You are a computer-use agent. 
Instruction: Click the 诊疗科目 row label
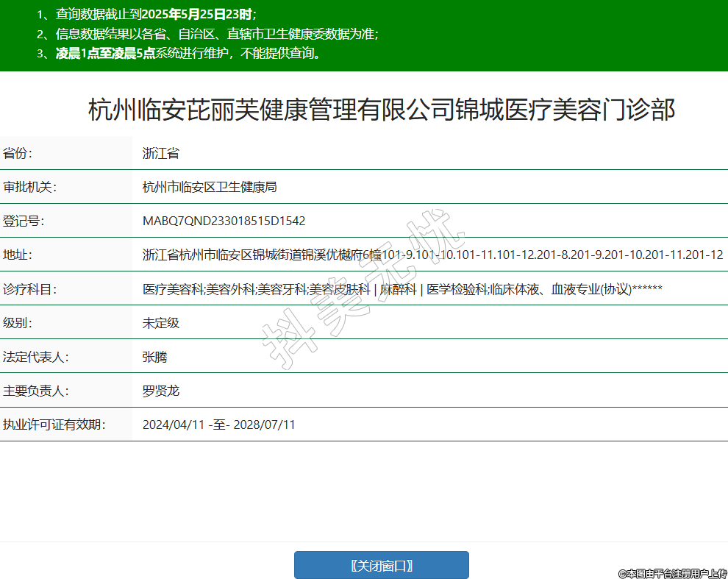point(29,288)
